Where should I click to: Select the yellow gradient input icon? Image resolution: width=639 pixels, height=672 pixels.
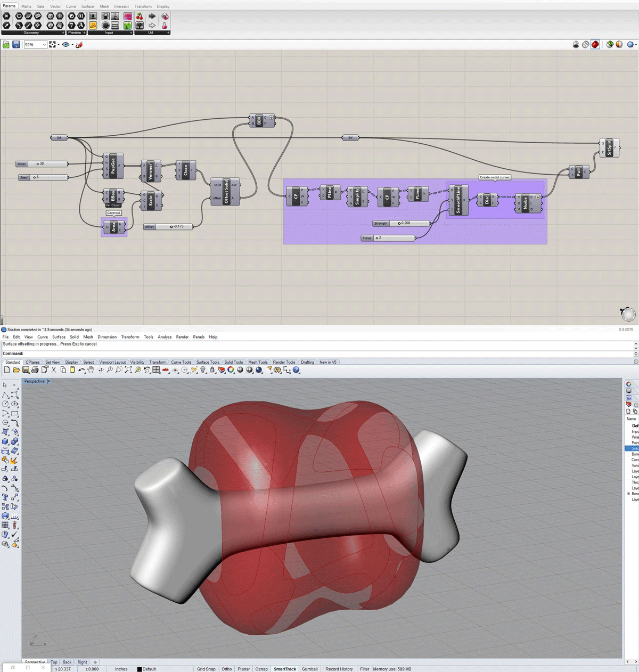point(93,25)
